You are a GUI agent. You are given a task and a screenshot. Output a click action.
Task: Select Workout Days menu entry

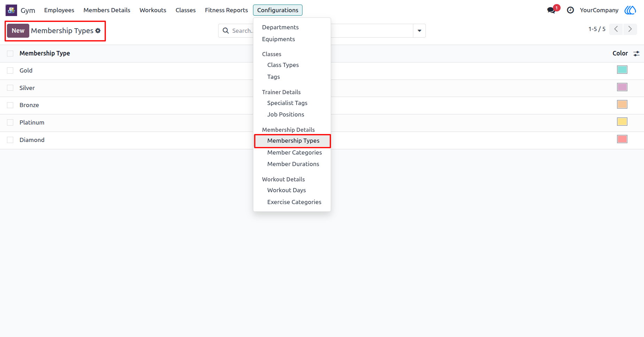(292, 190)
